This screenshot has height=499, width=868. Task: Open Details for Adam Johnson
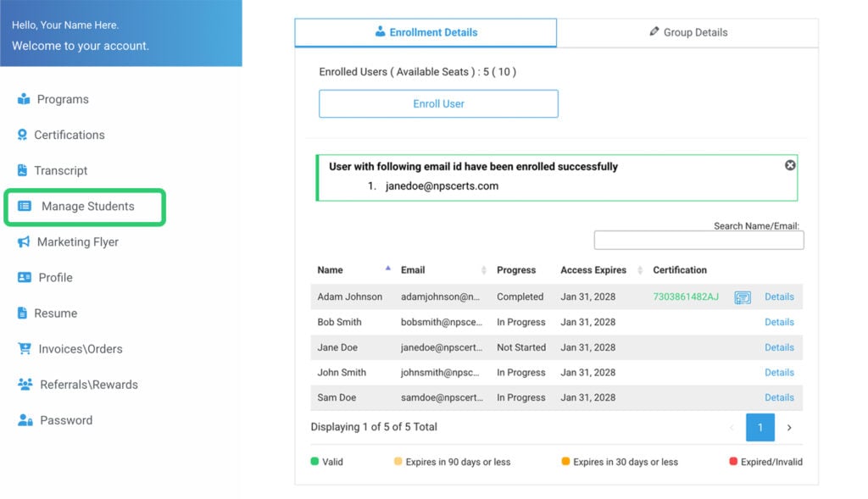[779, 297]
